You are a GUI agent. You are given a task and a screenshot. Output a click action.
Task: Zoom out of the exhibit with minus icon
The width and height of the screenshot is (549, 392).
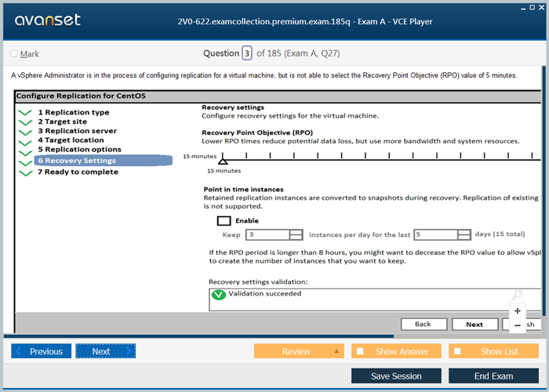pos(518,325)
